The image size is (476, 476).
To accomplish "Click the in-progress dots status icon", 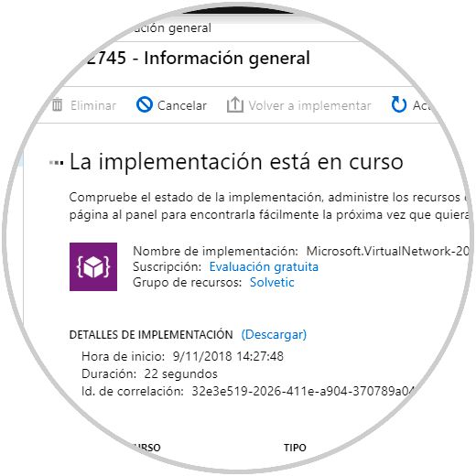I will point(57,163).
